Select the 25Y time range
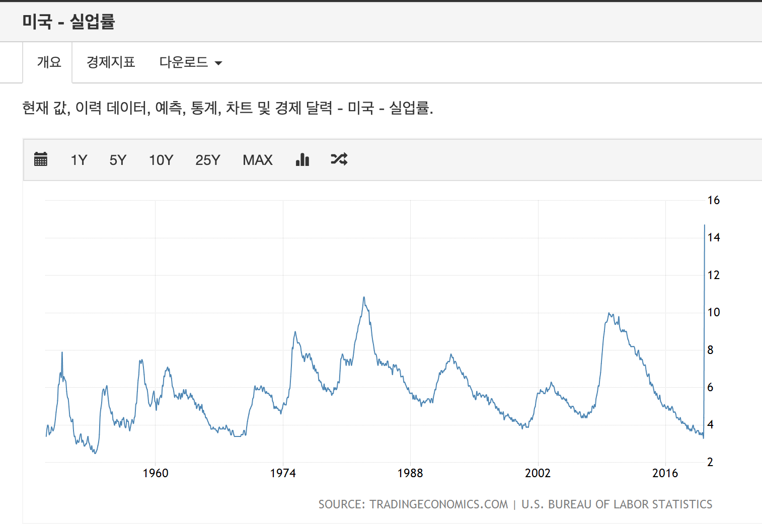This screenshot has height=532, width=762. [208, 160]
